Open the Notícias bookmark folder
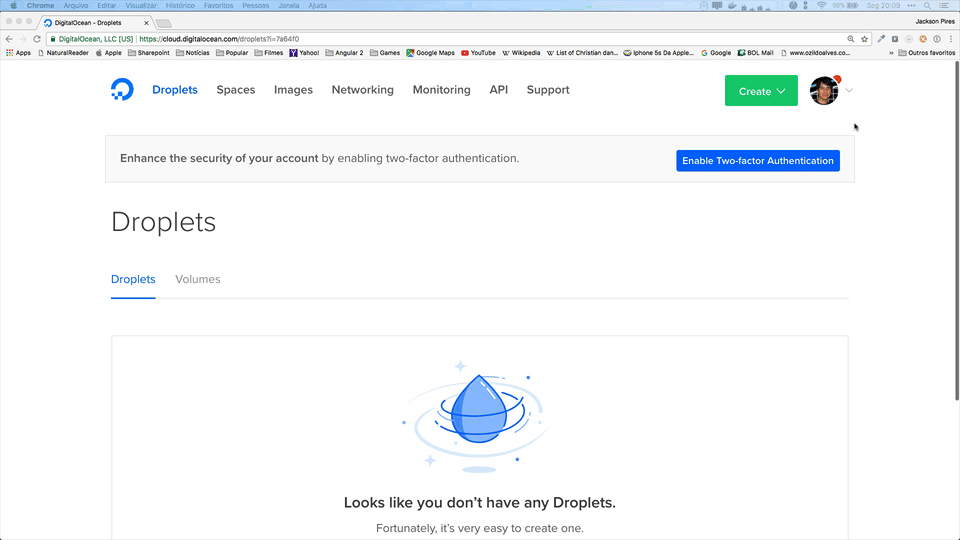Image resolution: width=960 pixels, height=540 pixels. tap(192, 53)
